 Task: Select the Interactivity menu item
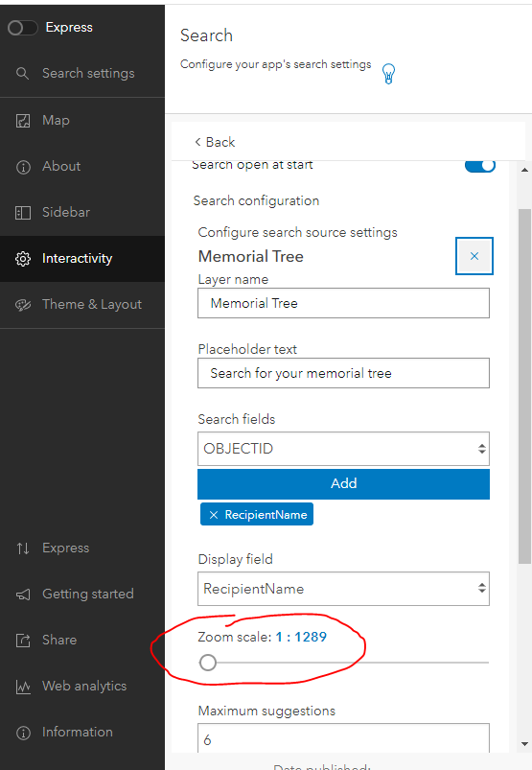(82, 259)
